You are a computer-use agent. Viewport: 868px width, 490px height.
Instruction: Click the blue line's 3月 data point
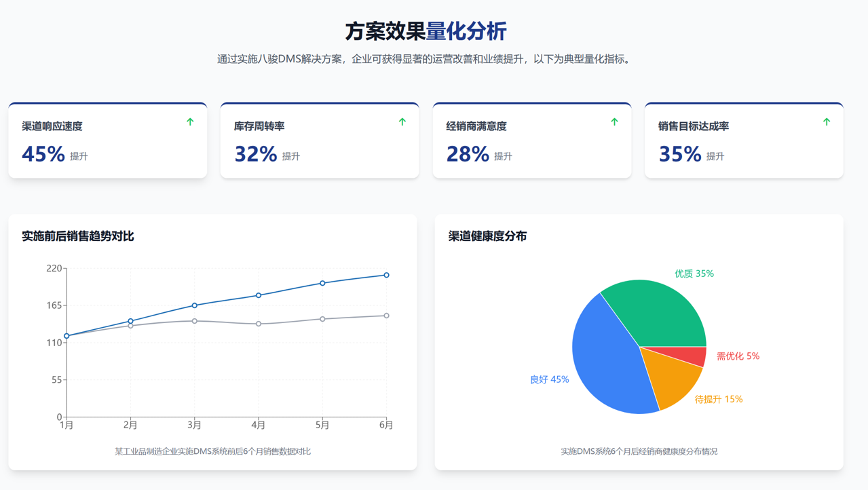click(x=195, y=305)
